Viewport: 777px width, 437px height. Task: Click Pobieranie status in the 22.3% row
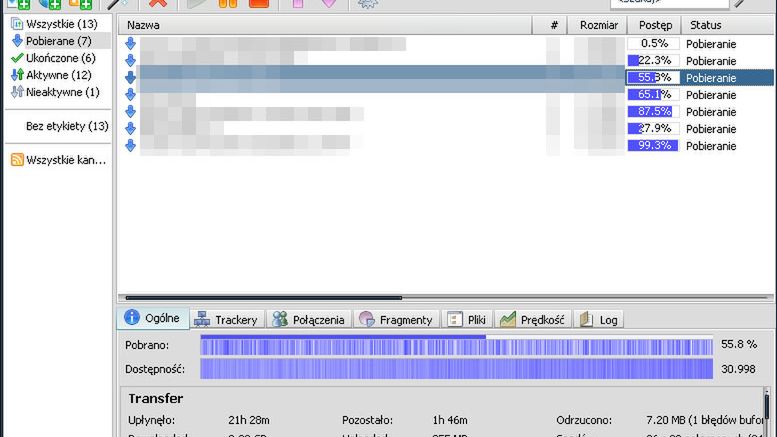[x=711, y=61]
